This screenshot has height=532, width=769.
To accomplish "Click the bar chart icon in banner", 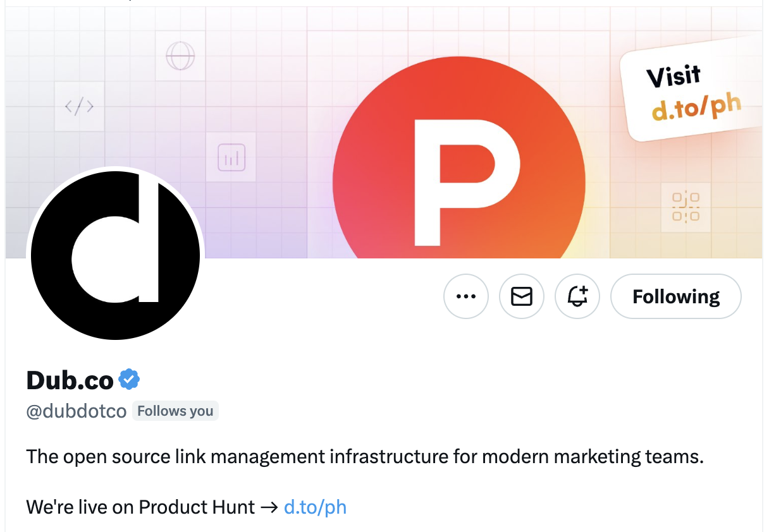I will click(x=231, y=157).
